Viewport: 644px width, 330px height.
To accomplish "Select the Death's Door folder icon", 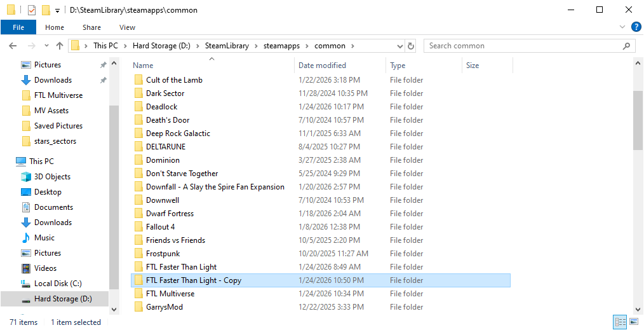I will pos(138,120).
